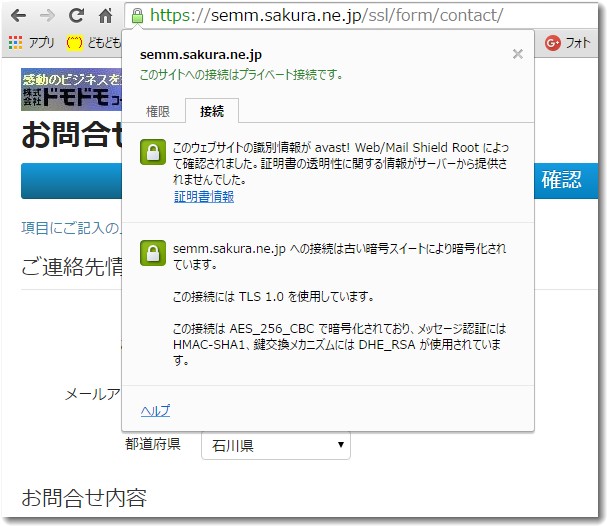Click the ヘルプ link

pyautogui.click(x=156, y=411)
